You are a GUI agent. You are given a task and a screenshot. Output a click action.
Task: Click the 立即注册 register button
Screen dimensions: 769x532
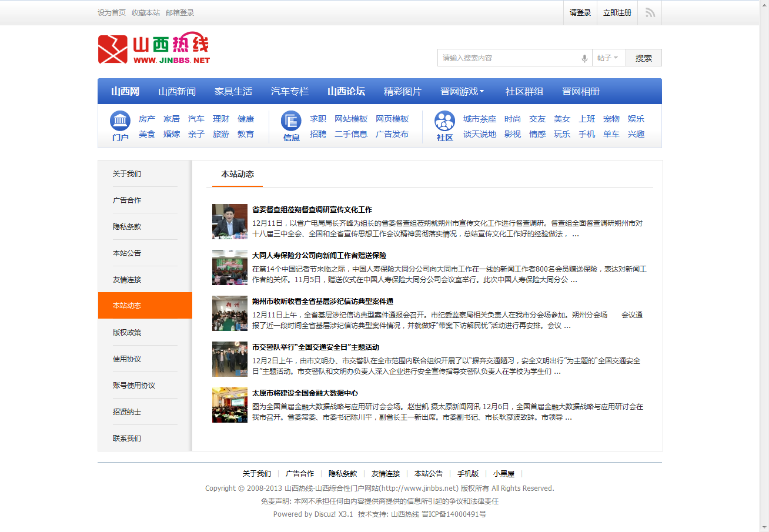pyautogui.click(x=617, y=12)
